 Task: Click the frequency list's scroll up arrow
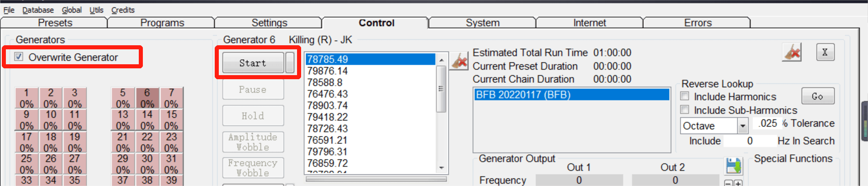[x=442, y=59]
